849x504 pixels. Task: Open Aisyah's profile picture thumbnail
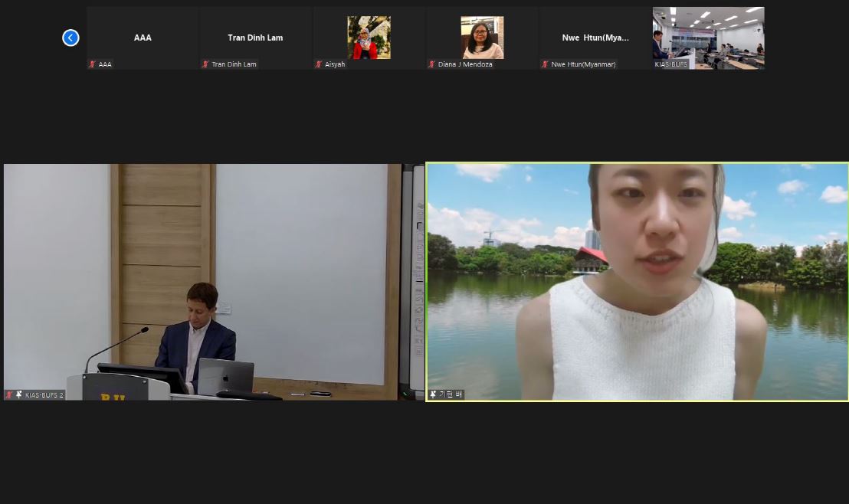tap(369, 37)
